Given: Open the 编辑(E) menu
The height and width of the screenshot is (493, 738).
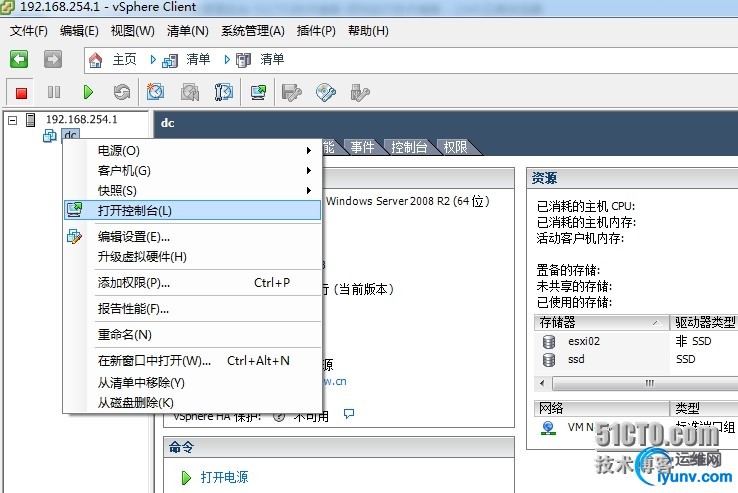Looking at the screenshot, I should [x=79, y=31].
